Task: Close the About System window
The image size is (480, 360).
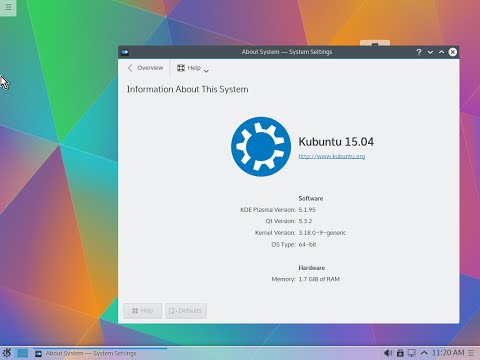Action: [453, 52]
